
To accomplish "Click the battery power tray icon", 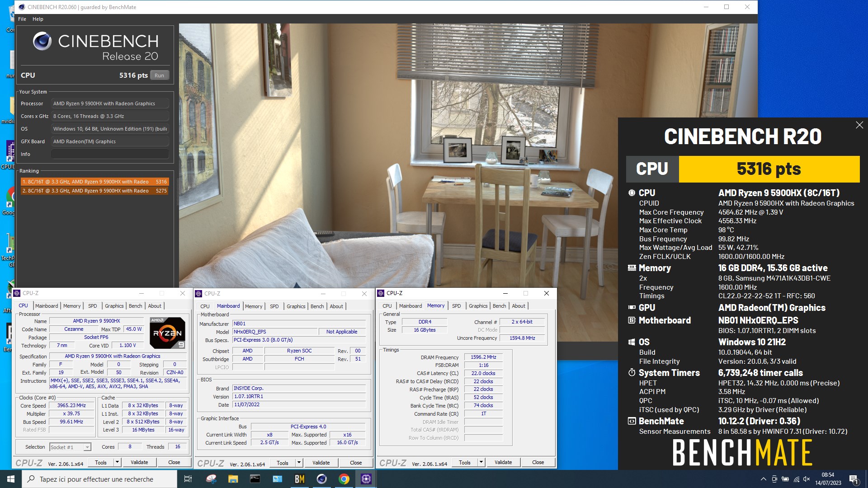I will [x=785, y=479].
